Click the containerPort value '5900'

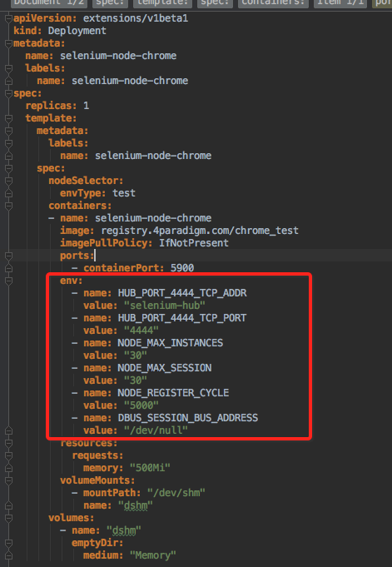click(182, 268)
